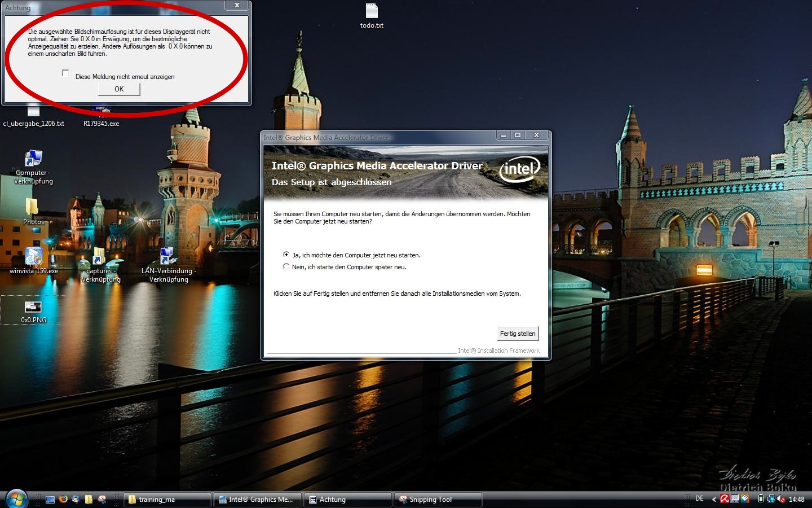This screenshot has width=812, height=508.
Task: Launch Thunderbird from the quick launch bar
Action: [76, 499]
